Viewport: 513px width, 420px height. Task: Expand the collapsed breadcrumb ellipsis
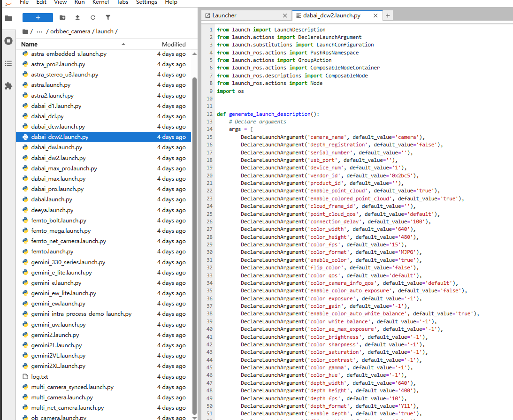pos(39,31)
